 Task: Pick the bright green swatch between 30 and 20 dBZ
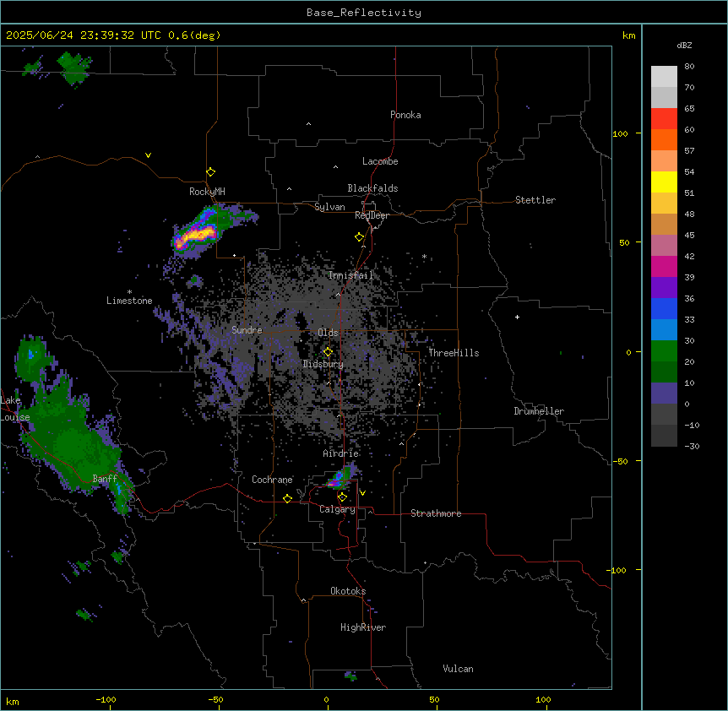(x=664, y=351)
